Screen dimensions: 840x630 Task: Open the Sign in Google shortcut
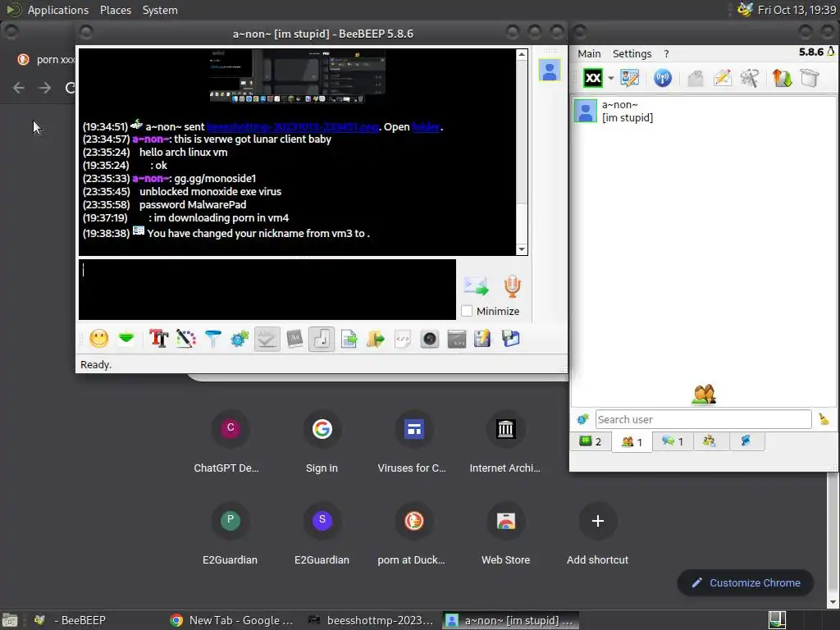(322, 441)
